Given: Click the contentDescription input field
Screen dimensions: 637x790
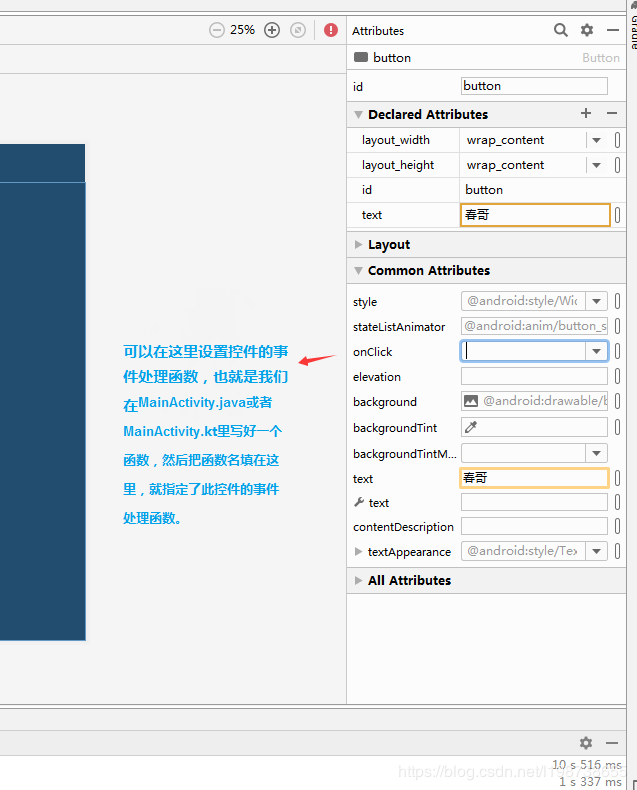Looking at the screenshot, I should [534, 526].
